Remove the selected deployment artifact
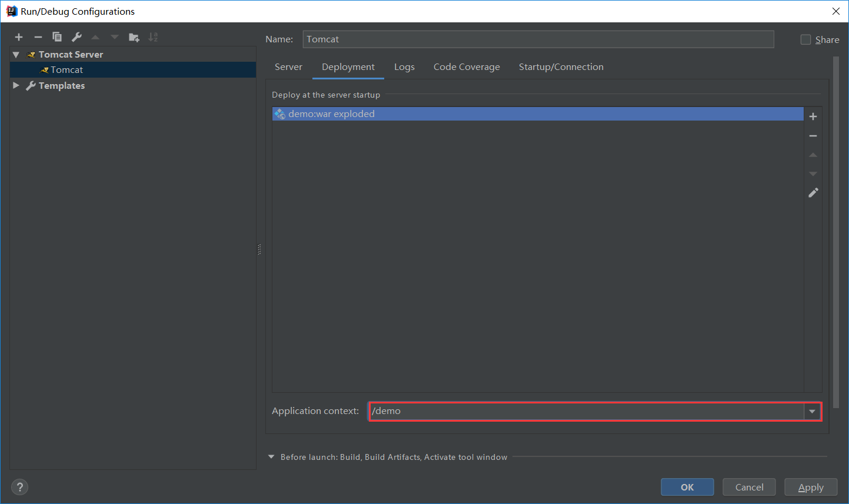Screen dimensions: 849x504 point(813,136)
